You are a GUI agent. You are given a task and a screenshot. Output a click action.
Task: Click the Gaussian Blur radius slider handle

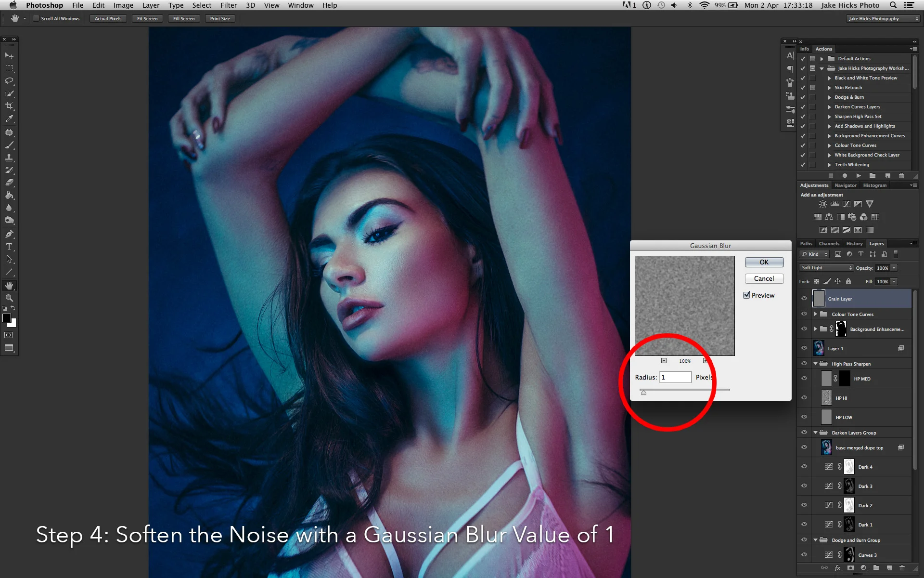click(x=643, y=392)
